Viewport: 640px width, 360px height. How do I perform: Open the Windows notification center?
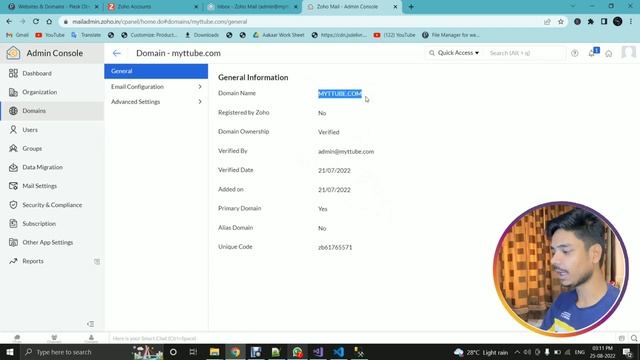click(x=628, y=352)
